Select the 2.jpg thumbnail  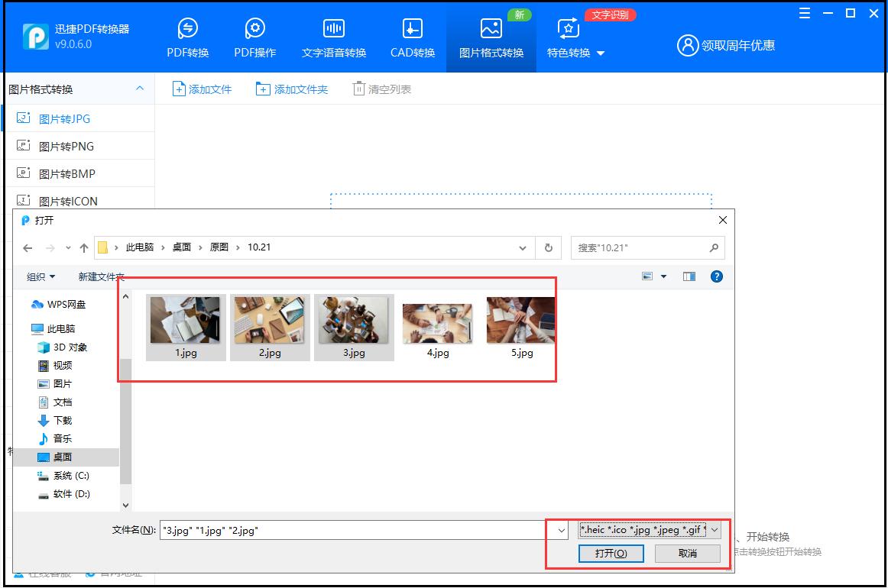270,327
